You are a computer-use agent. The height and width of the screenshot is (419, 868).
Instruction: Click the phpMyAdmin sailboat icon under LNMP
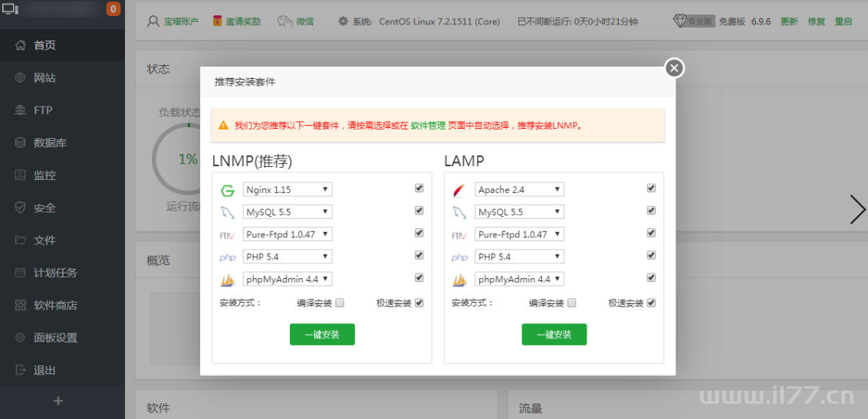pos(228,280)
